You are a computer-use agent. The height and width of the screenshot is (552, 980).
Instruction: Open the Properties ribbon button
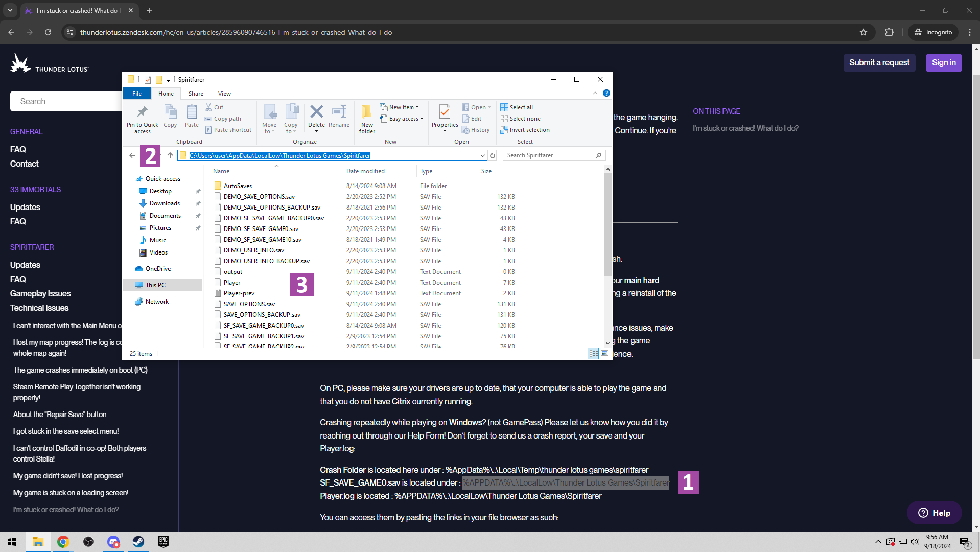(445, 112)
